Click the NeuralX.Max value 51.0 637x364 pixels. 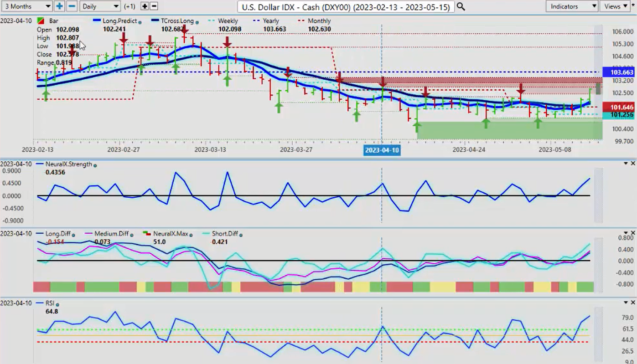click(x=159, y=242)
